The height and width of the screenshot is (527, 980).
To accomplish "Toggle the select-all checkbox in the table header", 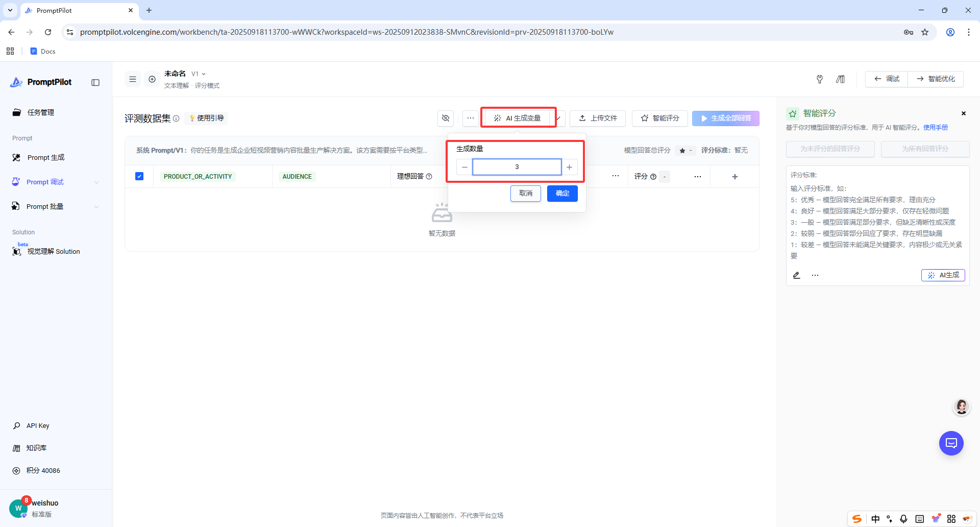I will [139, 176].
